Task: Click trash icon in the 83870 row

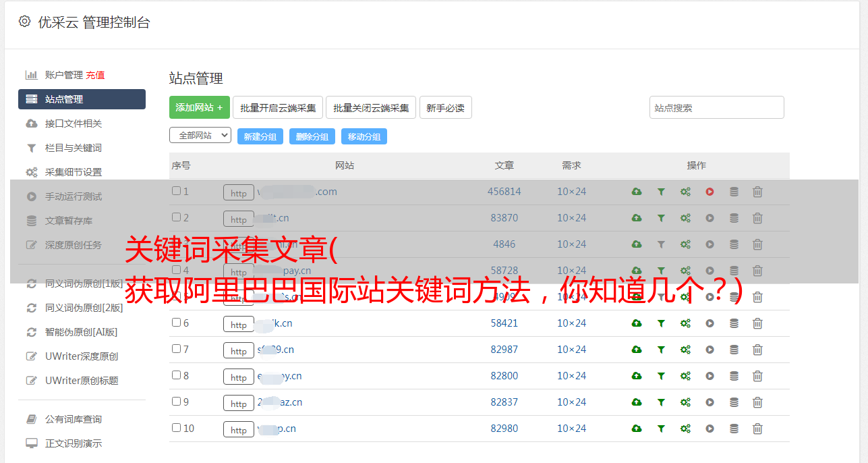Action: tap(757, 218)
